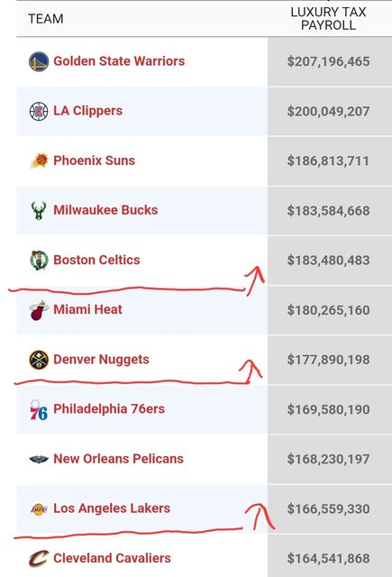Open the Milwaukee Bucks team link

105,210
